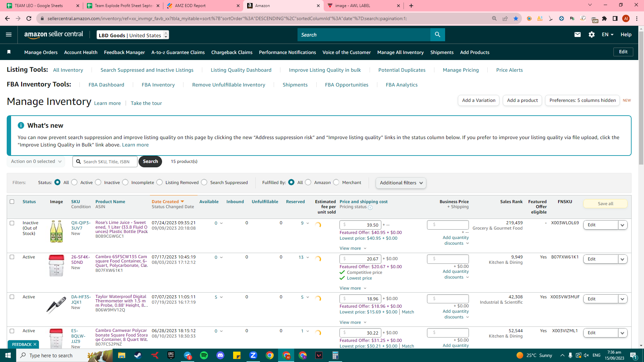Viewport: 644px width, 362px height.
Task: Open the Calculator from the taskbar
Action: [x=335, y=355]
